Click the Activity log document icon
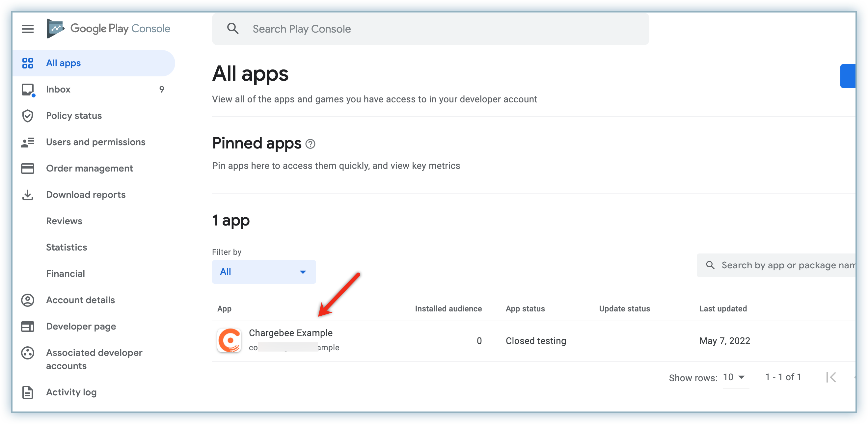 click(x=27, y=392)
